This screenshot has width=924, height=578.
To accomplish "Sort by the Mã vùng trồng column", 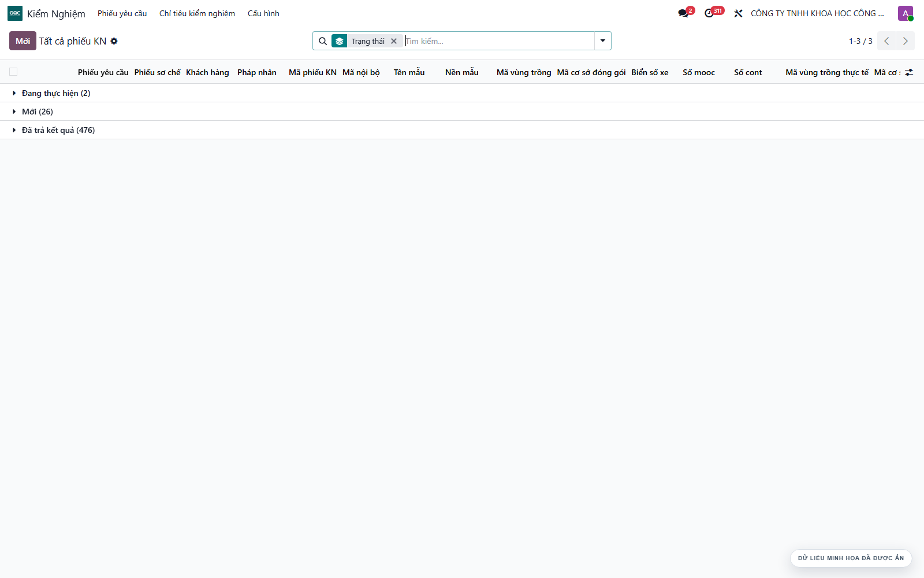I will coord(524,72).
